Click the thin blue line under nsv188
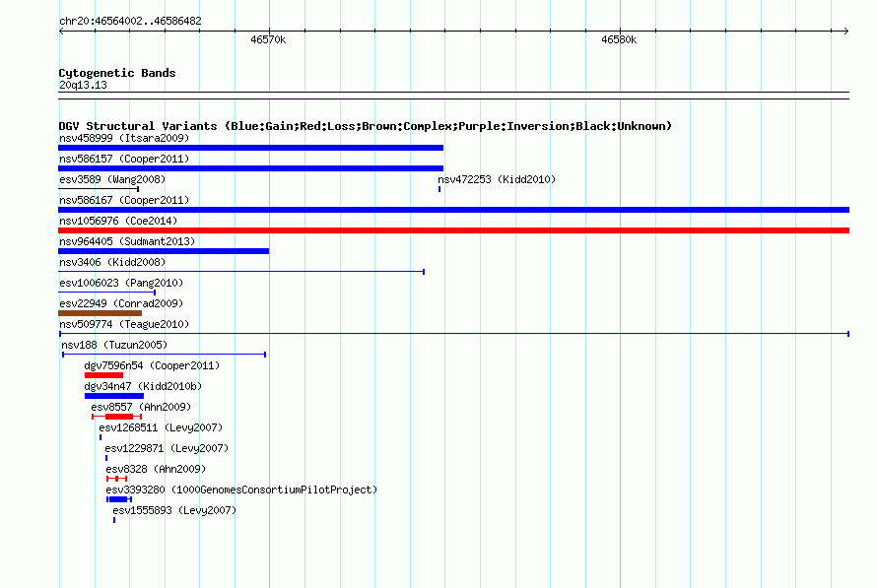This screenshot has width=877, height=588. click(164, 355)
